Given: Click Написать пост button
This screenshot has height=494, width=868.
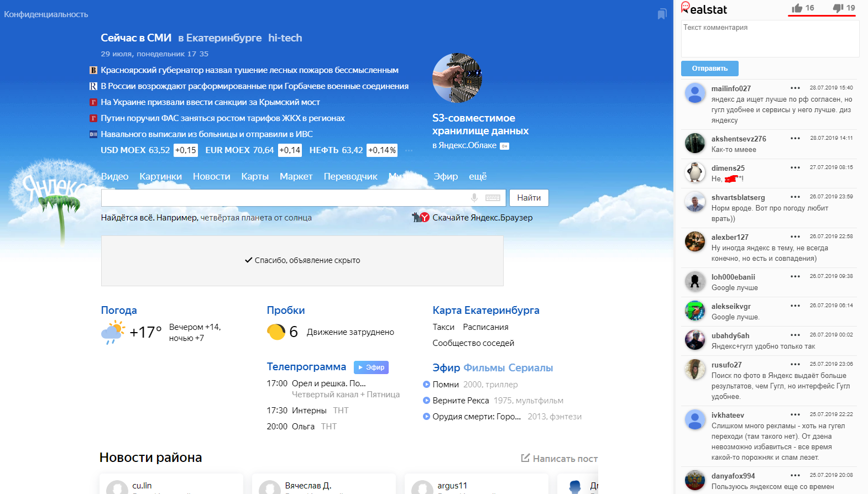Looking at the screenshot, I should (x=560, y=458).
